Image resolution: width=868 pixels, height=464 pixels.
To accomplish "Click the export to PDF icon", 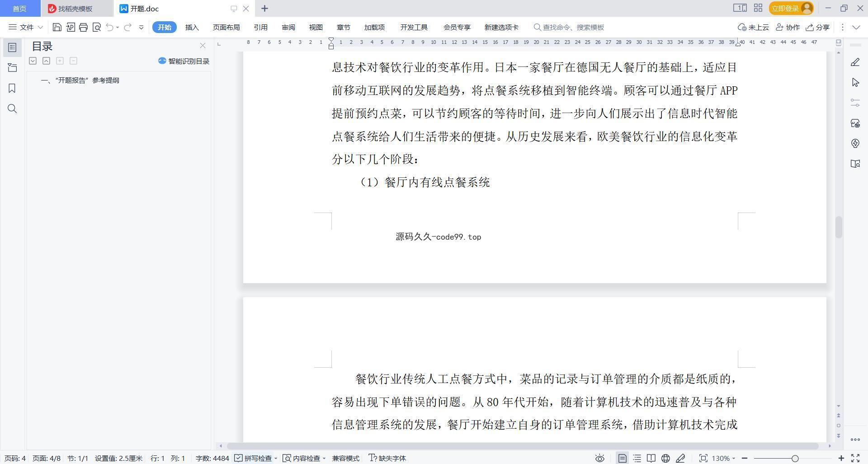I will (x=70, y=27).
